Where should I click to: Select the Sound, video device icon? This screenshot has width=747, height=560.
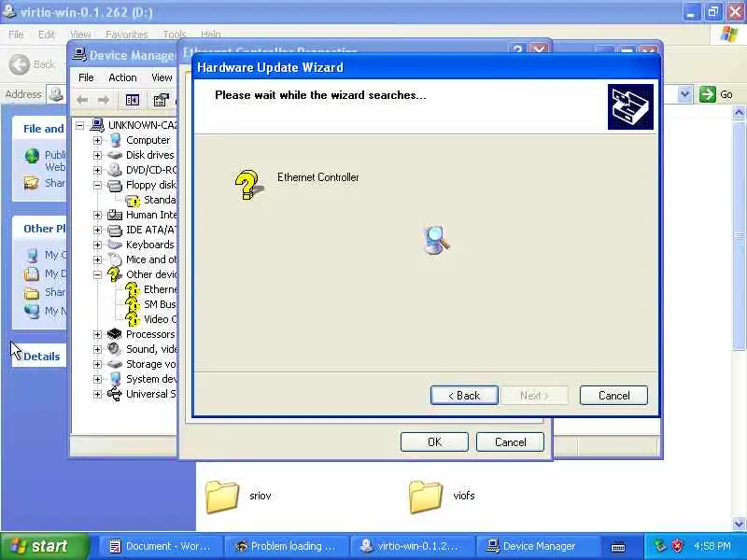click(114, 349)
